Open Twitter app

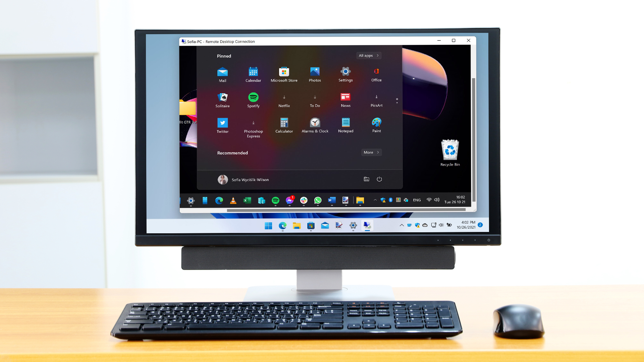coord(222,123)
